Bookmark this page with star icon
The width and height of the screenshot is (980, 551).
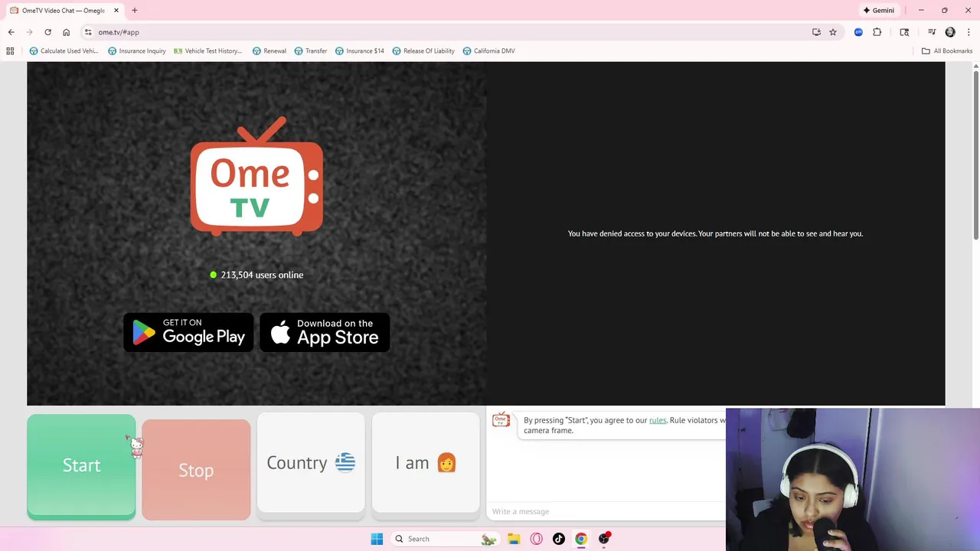pos(833,32)
